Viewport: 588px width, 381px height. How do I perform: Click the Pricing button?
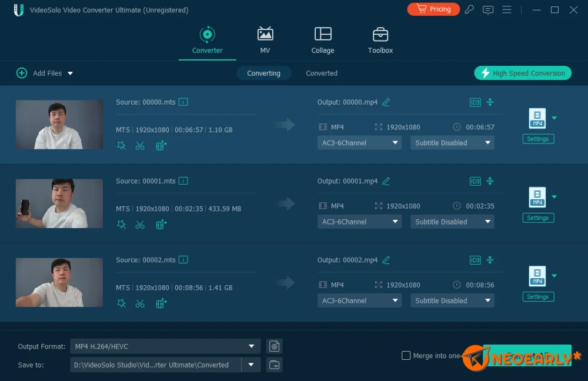(x=433, y=9)
